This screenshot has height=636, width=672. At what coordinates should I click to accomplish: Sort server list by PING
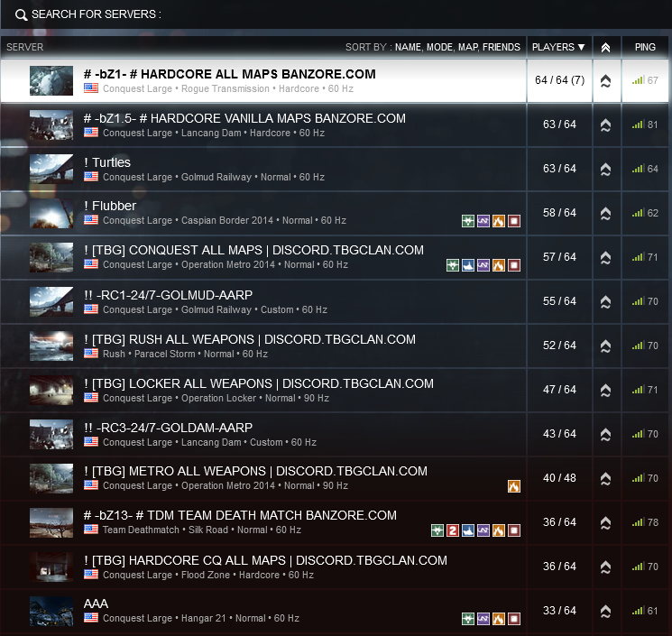pyautogui.click(x=645, y=47)
